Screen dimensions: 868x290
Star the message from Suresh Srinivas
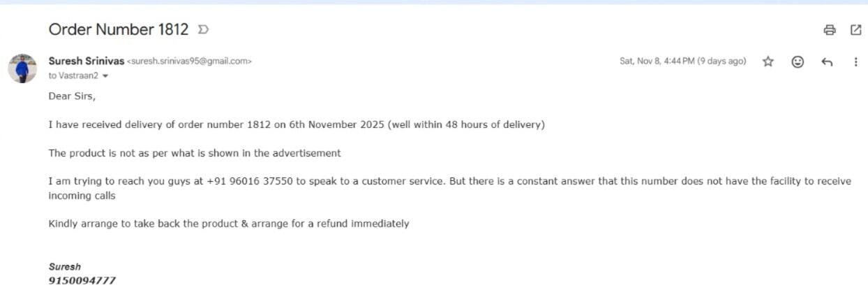768,61
